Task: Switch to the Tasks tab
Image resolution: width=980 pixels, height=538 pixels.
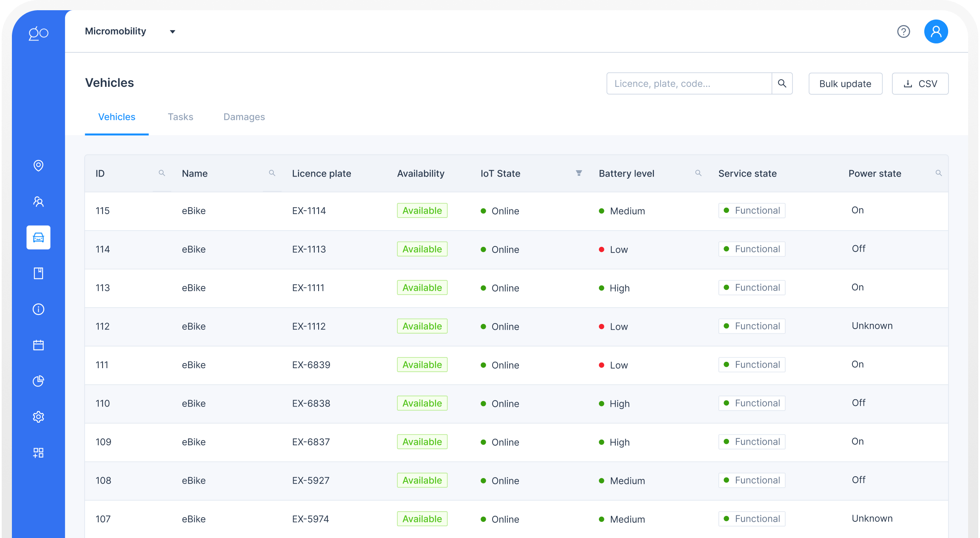Action: (180, 117)
